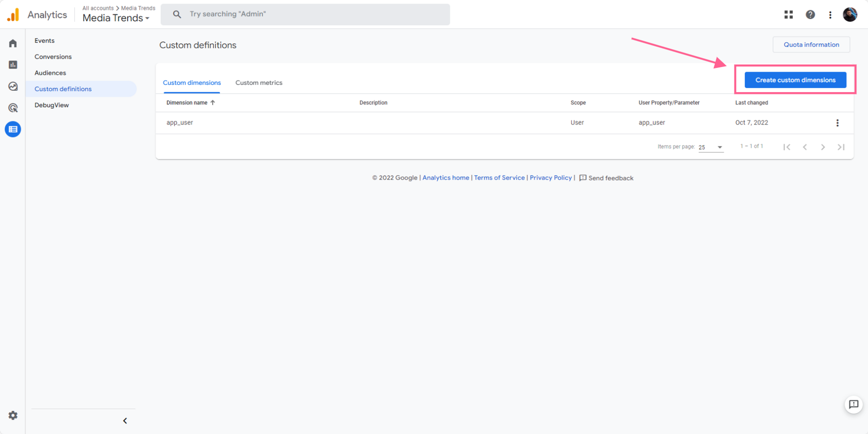Open the feedback icon at bottom right
This screenshot has height=434, width=868.
click(853, 404)
